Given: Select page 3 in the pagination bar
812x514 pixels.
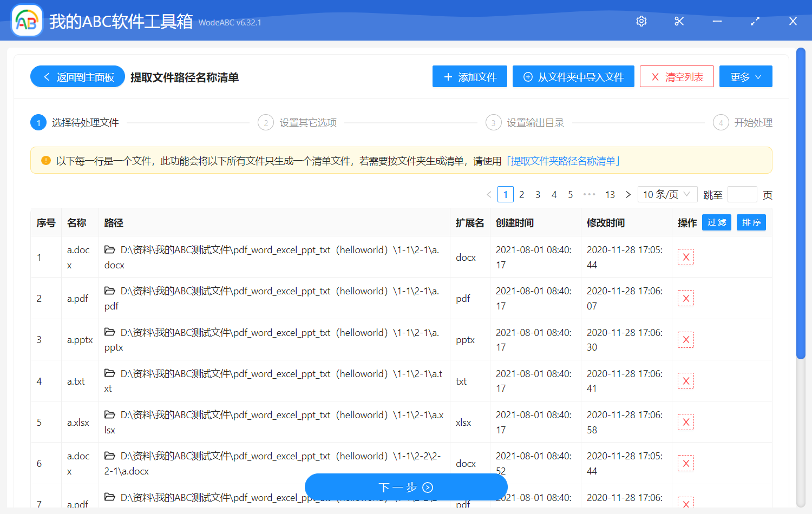Looking at the screenshot, I should [538, 194].
